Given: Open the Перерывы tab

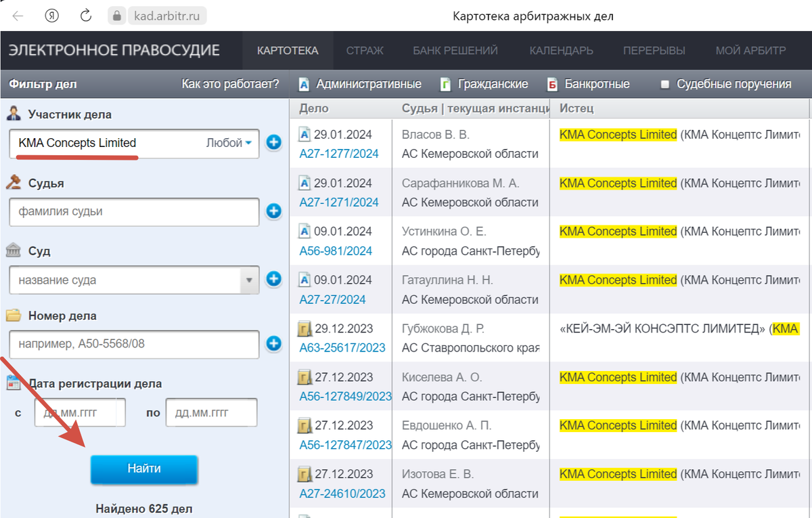Looking at the screenshot, I should click(x=654, y=50).
